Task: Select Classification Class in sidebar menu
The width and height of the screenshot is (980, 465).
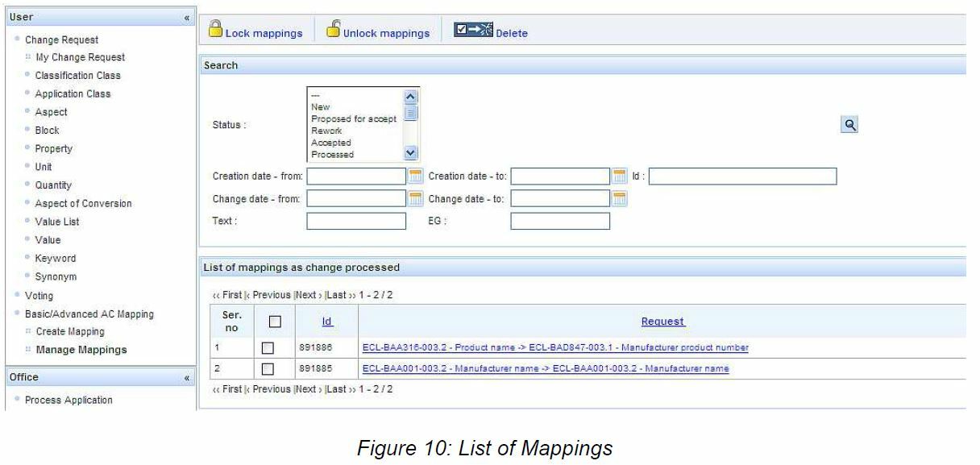Action: [x=77, y=76]
